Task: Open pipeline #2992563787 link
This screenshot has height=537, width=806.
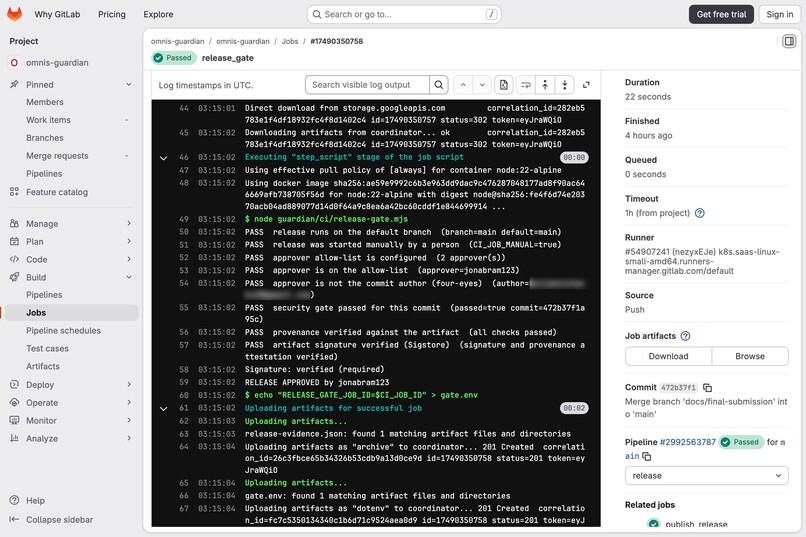Action: tap(687, 442)
